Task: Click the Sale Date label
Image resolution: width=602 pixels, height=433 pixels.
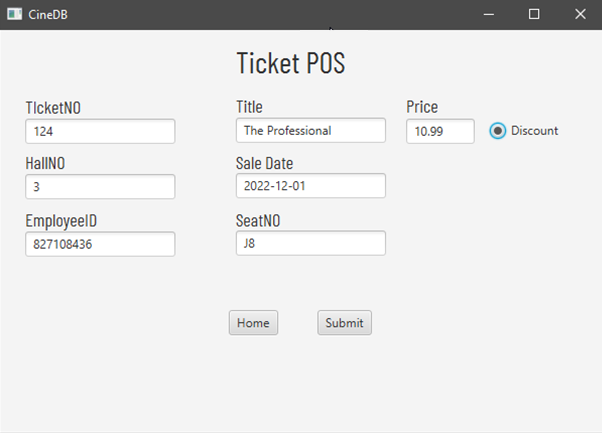Action: tap(264, 164)
